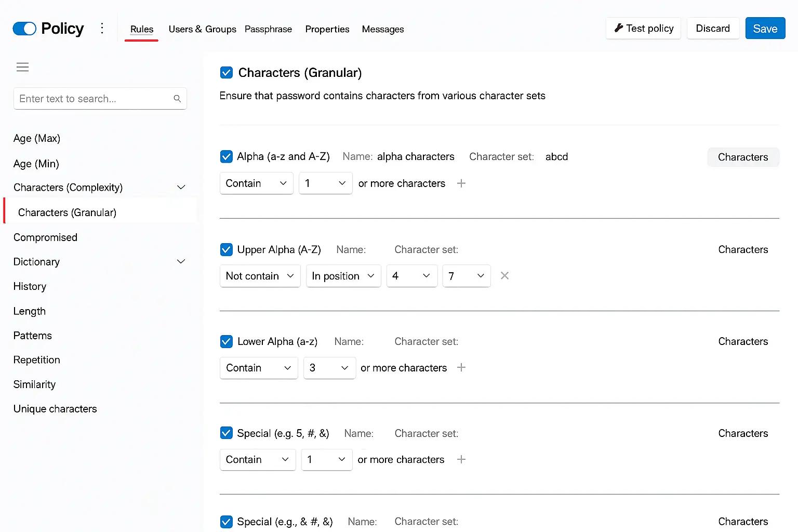Open the Policy more options menu
This screenshot has height=532, width=798.
click(x=102, y=28)
